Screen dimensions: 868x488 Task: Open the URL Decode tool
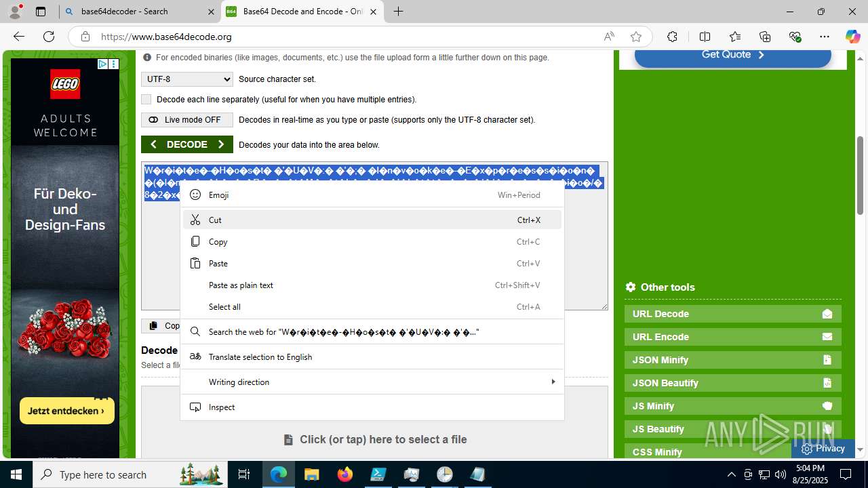tap(733, 314)
